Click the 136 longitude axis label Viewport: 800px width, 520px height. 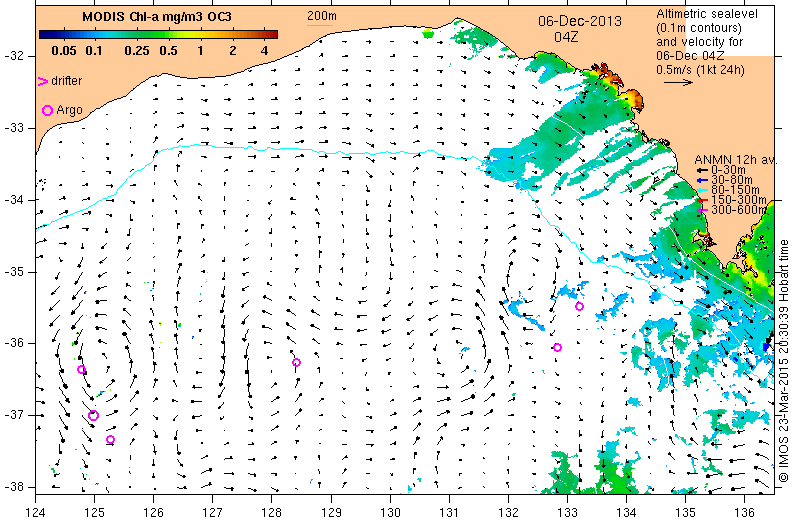click(x=744, y=511)
